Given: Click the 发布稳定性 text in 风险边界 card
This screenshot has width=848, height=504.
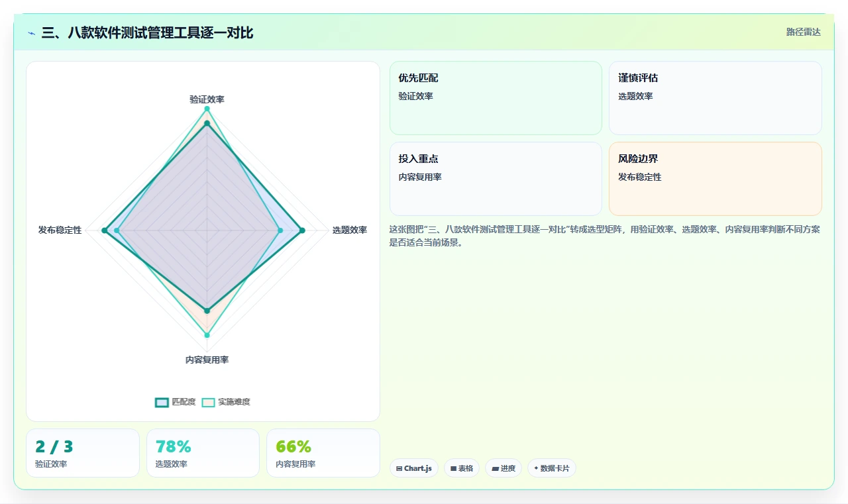Looking at the screenshot, I should (640, 177).
